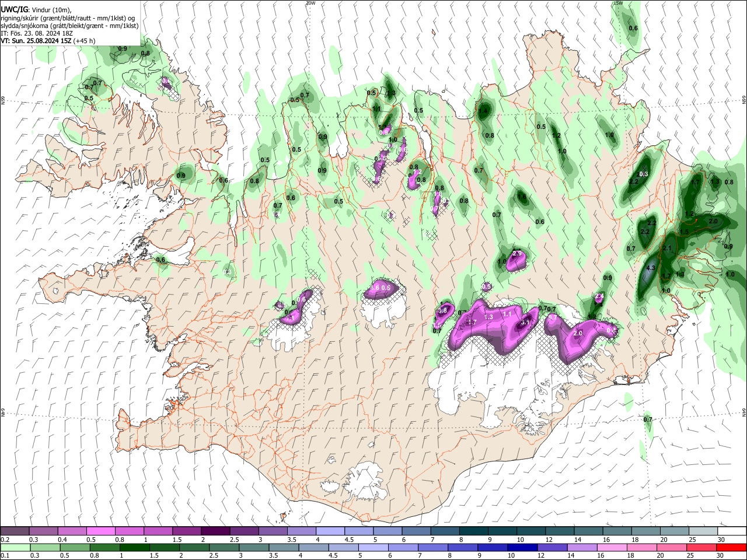Click the 'UWC/IG: Vindur (10m)' title text
Screen dimensions: 747x560
(36, 10)
